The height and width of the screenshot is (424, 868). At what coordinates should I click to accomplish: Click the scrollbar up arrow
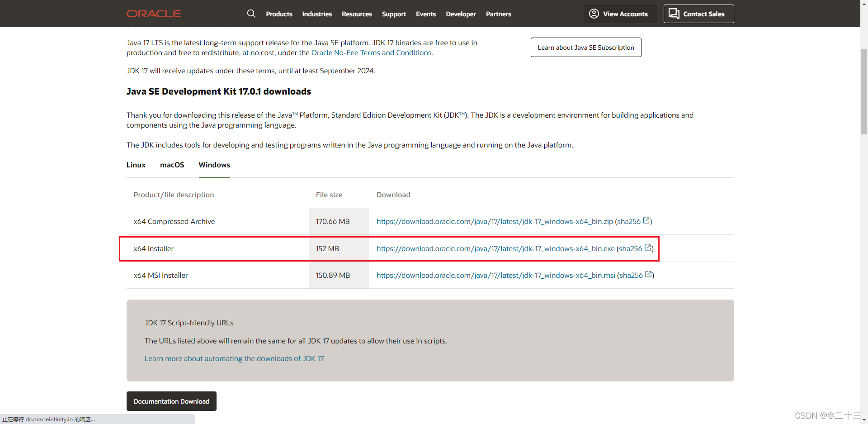click(x=864, y=3)
